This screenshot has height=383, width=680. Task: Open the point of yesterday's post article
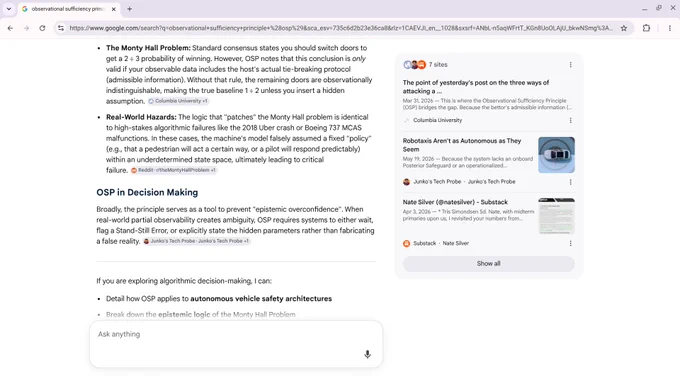[476, 87]
